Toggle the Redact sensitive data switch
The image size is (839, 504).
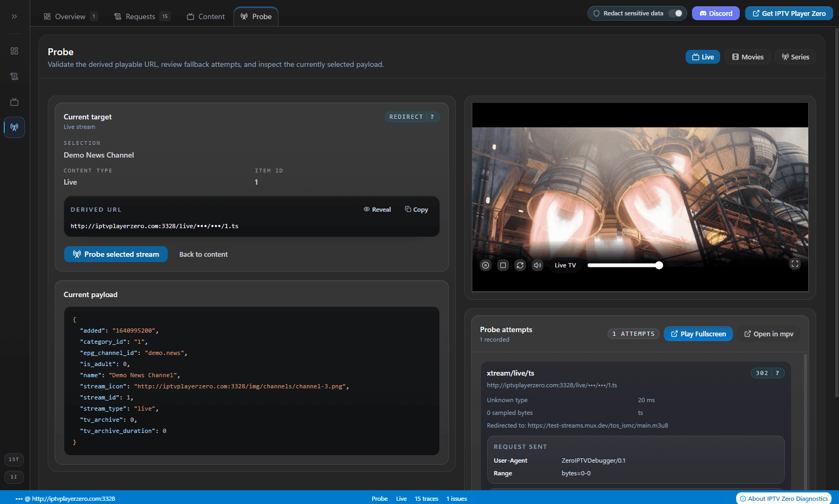click(675, 13)
